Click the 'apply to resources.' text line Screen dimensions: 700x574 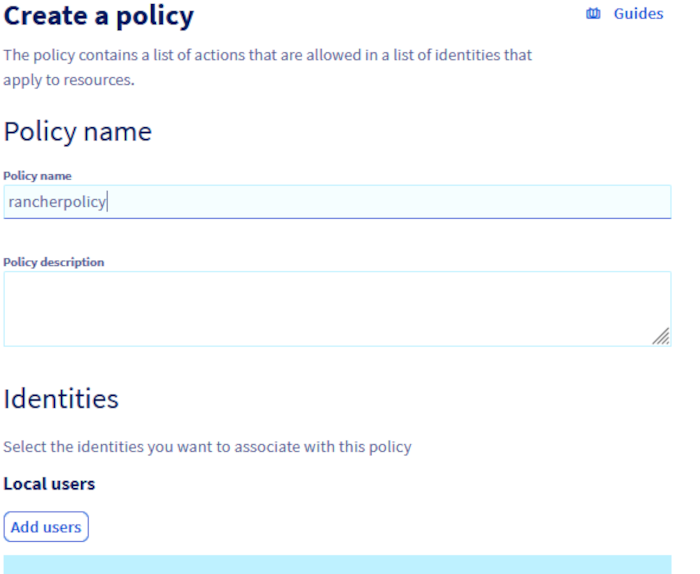(x=68, y=80)
